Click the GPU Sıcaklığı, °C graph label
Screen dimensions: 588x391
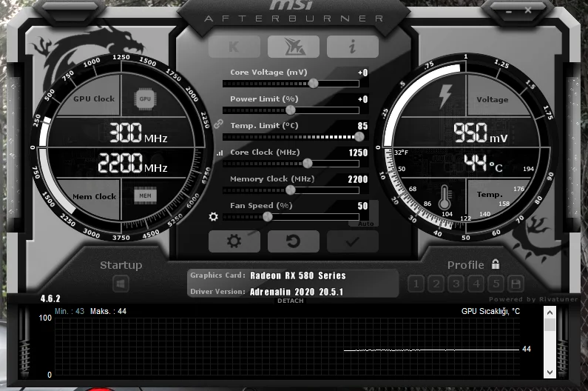(490, 311)
